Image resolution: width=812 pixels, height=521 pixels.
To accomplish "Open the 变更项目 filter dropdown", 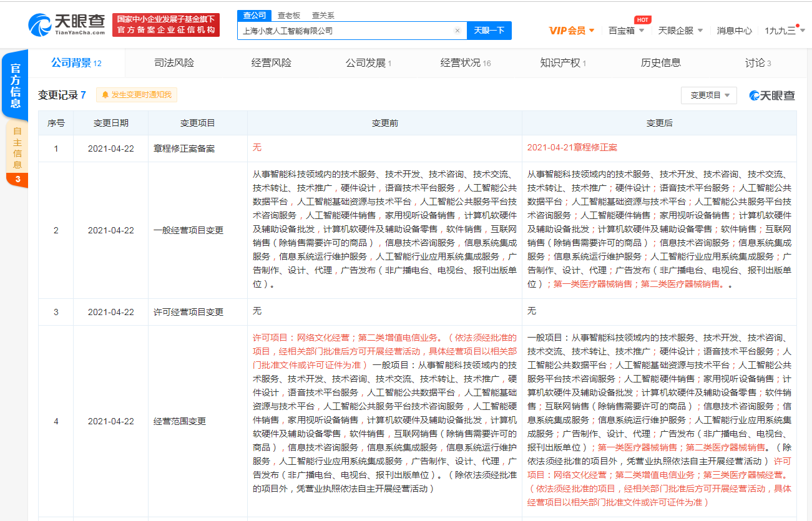I will coord(708,94).
